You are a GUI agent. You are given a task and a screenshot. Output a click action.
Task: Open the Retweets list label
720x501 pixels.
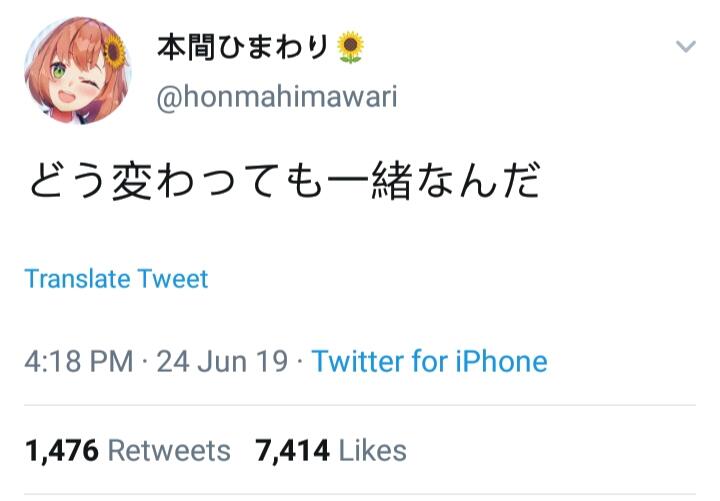(169, 450)
